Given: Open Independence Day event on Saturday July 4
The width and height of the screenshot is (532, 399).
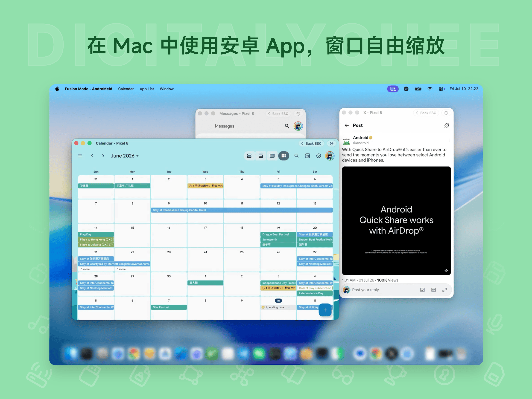Looking at the screenshot, I should (x=315, y=293).
